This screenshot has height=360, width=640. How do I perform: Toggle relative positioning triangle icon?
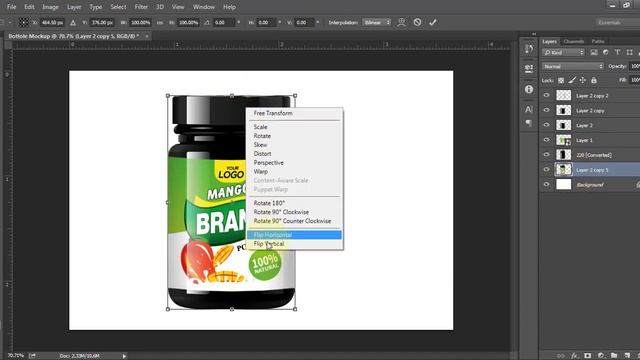click(73, 23)
